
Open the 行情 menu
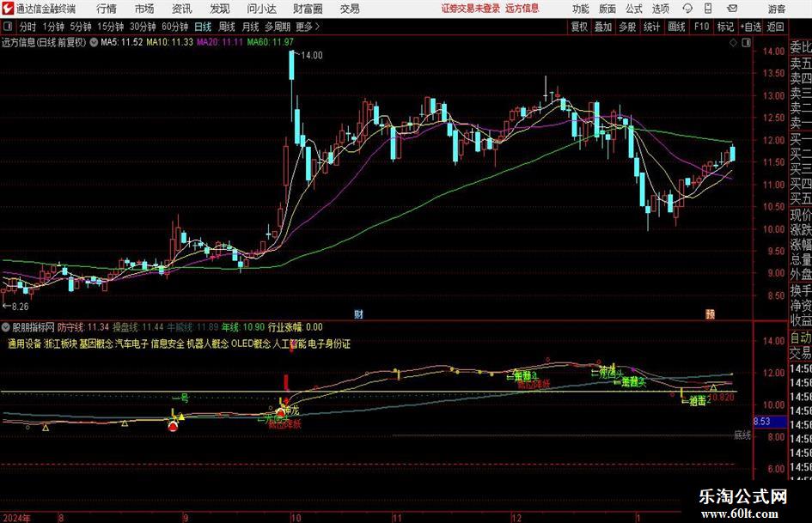point(107,9)
